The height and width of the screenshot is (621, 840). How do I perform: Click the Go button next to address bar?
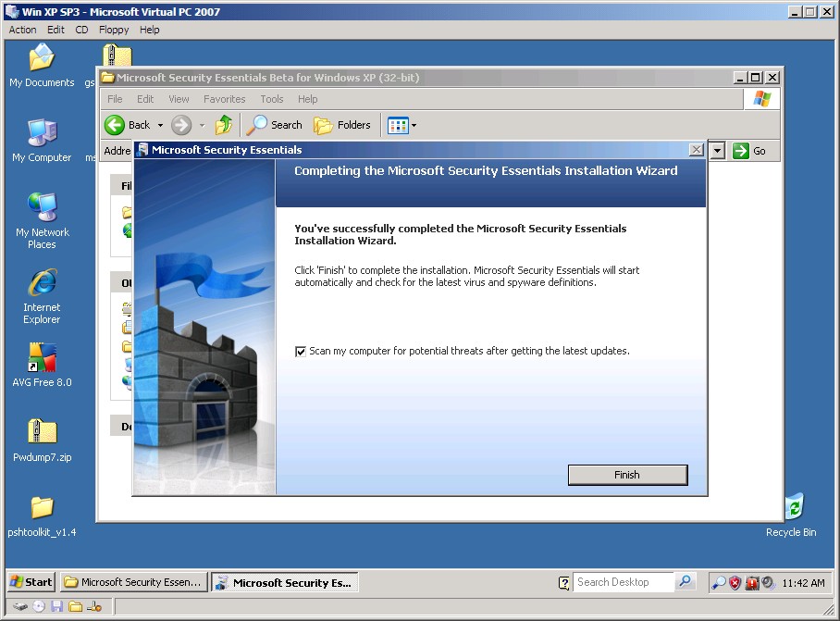coord(749,151)
